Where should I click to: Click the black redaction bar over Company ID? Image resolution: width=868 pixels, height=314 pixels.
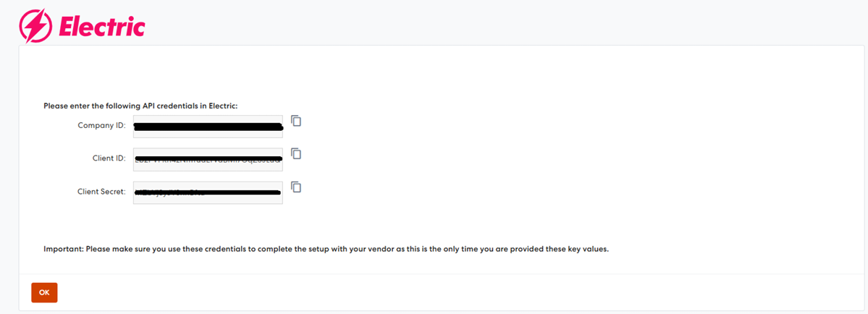208,127
